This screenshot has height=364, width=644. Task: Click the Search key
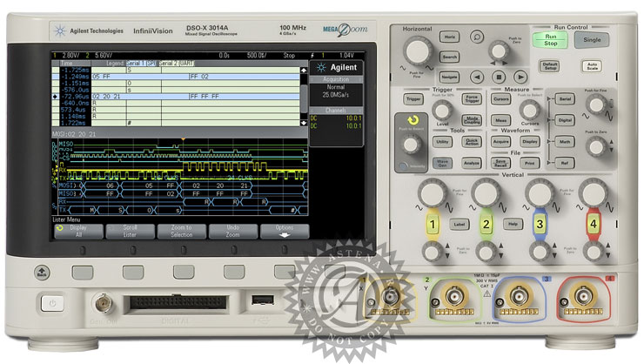coord(449,57)
